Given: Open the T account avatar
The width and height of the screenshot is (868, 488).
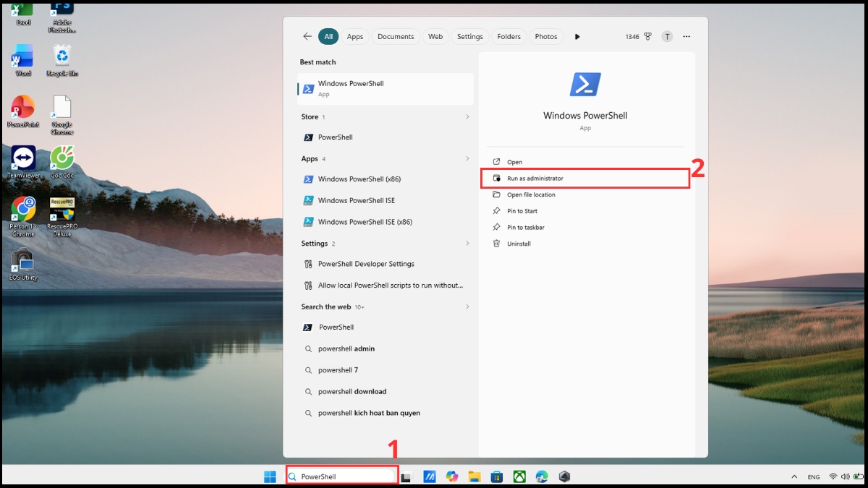Looking at the screenshot, I should pyautogui.click(x=667, y=36).
